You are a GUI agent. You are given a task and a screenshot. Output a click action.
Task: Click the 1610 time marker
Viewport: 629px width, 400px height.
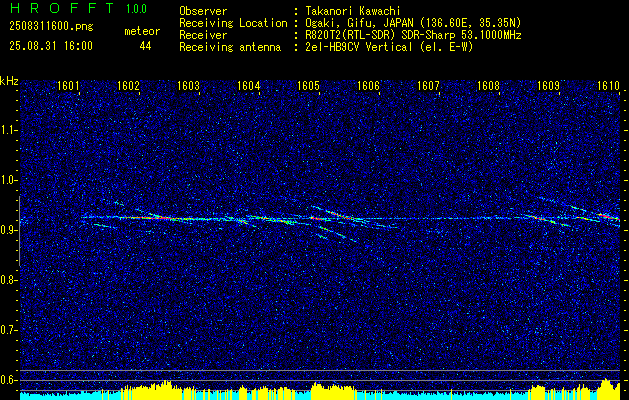pyautogui.click(x=609, y=85)
